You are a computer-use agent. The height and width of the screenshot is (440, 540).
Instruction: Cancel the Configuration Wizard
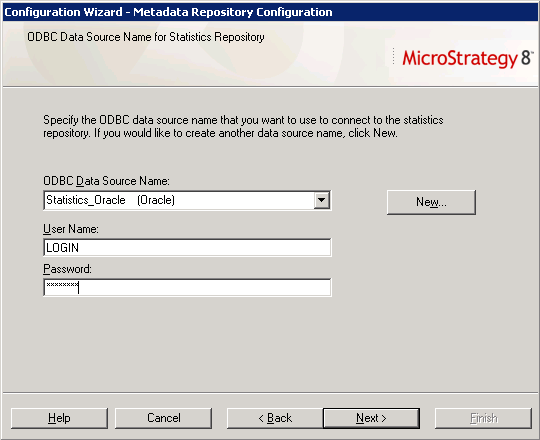click(164, 418)
